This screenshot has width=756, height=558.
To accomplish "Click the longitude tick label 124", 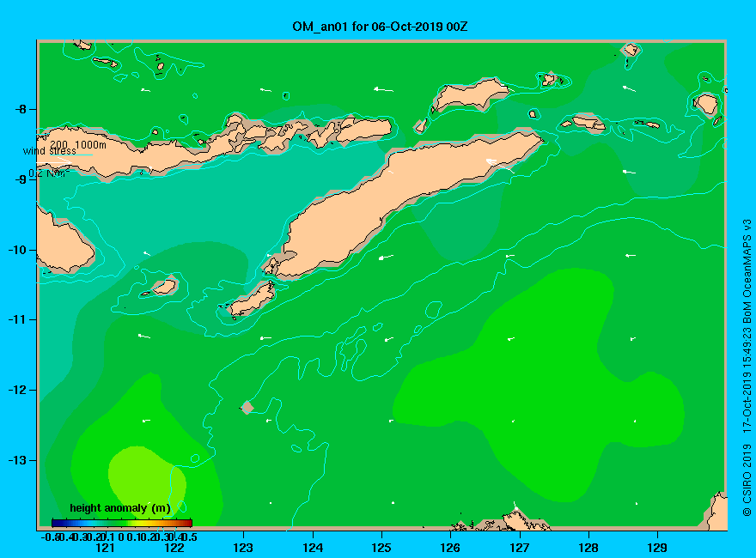I will [313, 548].
